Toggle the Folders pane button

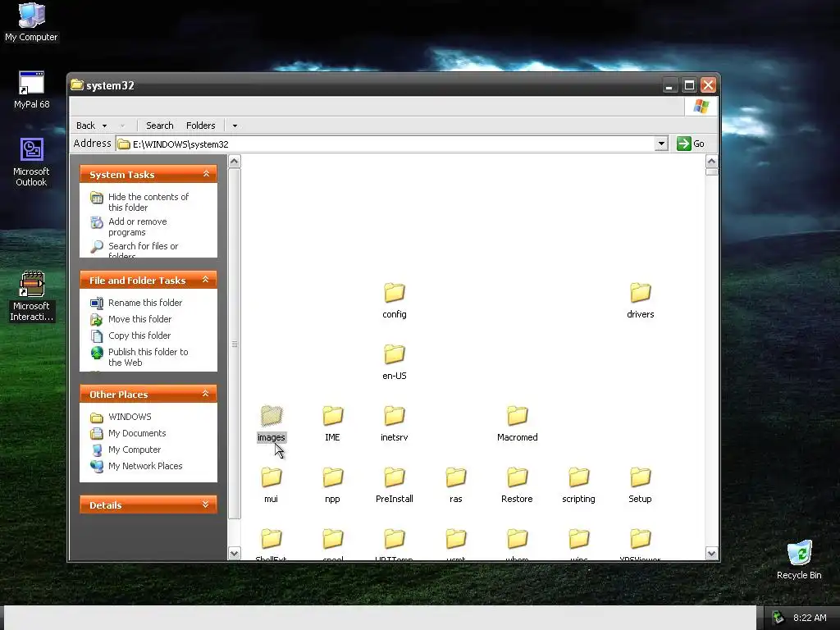200,126
